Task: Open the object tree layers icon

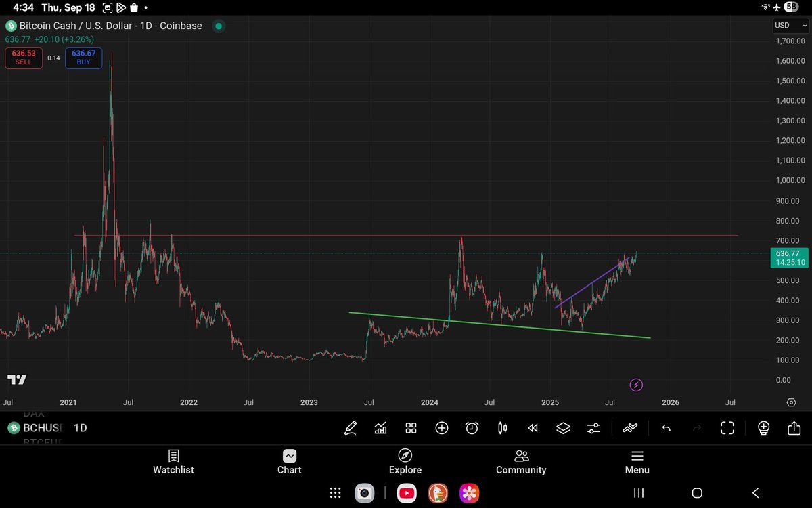Action: click(563, 428)
